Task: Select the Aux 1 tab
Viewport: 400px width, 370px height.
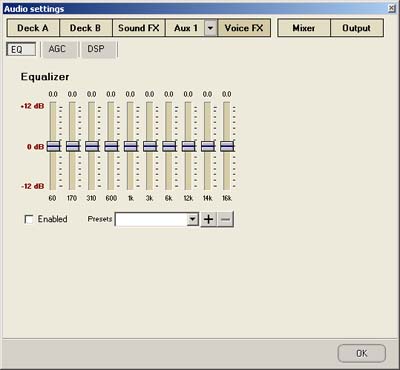Action: tap(185, 28)
